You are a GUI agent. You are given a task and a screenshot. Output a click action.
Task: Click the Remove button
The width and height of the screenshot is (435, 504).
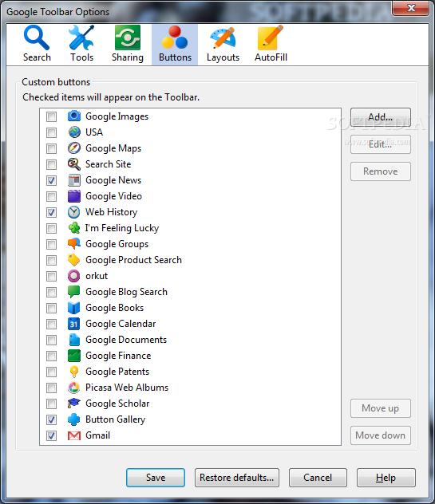[381, 171]
